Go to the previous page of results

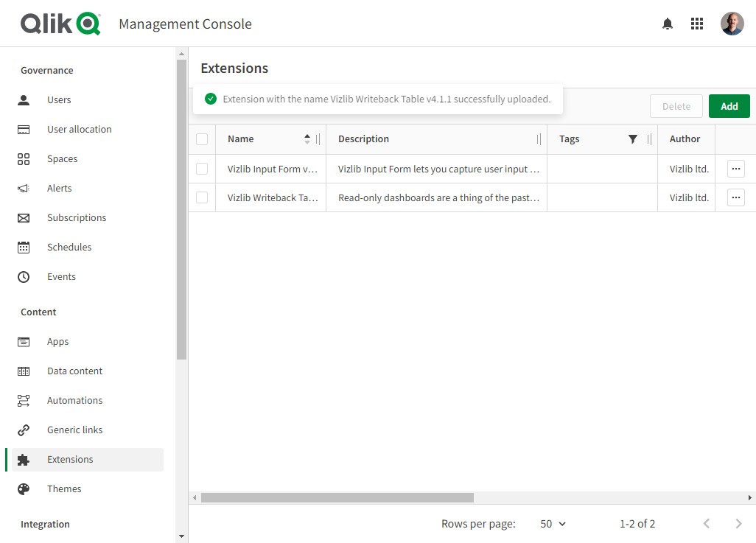[707, 524]
